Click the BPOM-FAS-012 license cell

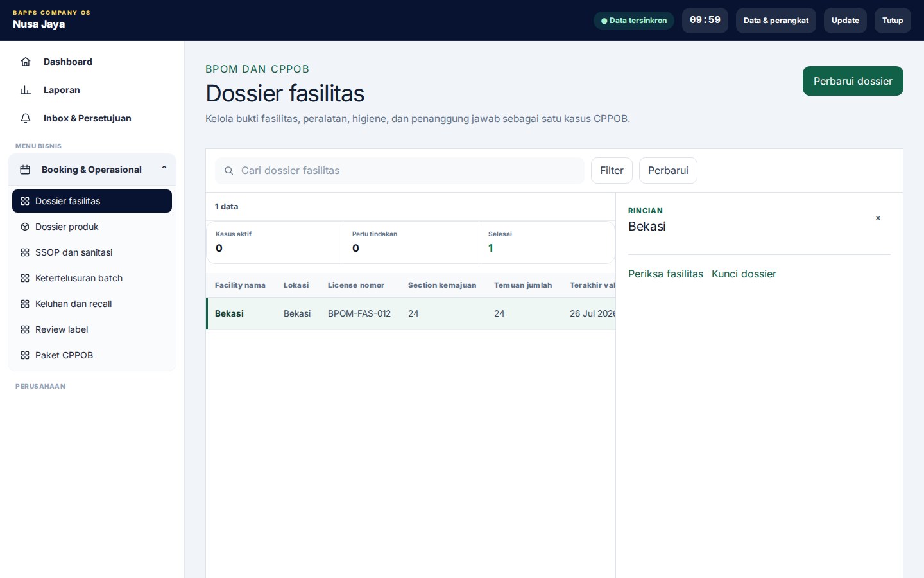[x=359, y=313]
